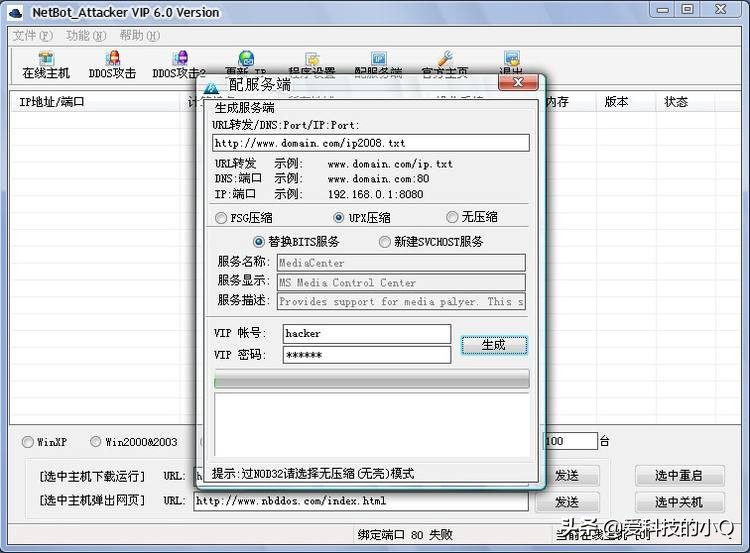The image size is (750, 553).
Task: Click the generation progress bar
Action: tap(372, 379)
